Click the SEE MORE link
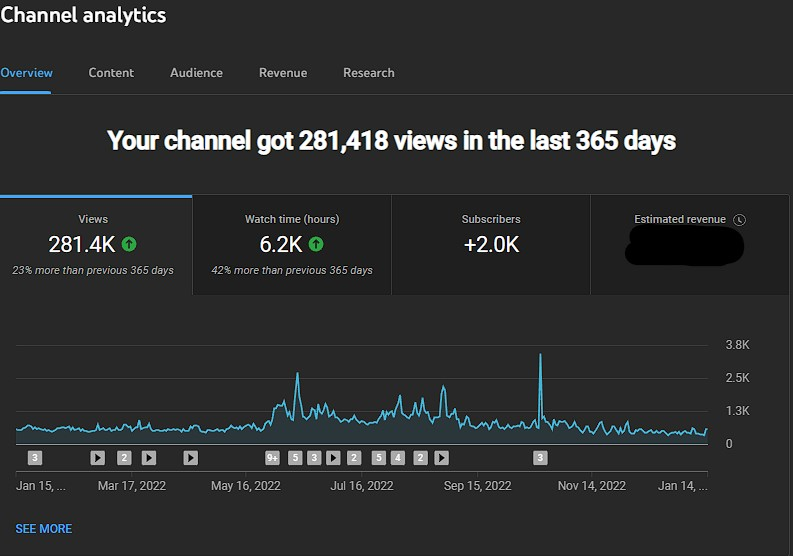The image size is (793, 556). [x=43, y=529]
